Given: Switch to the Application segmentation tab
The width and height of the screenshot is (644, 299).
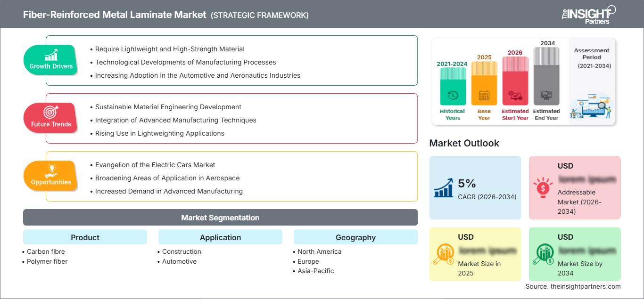Looking at the screenshot, I should 220,237.
